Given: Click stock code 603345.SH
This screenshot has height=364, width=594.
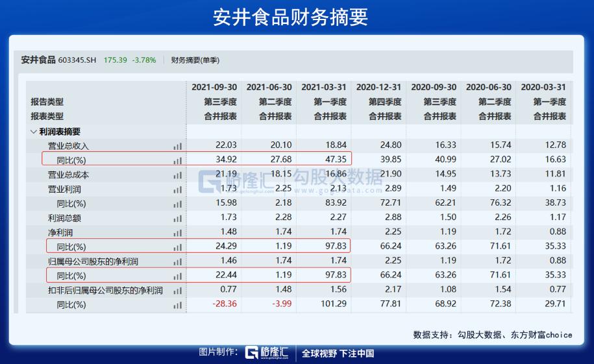Looking at the screenshot, I should point(77,60).
